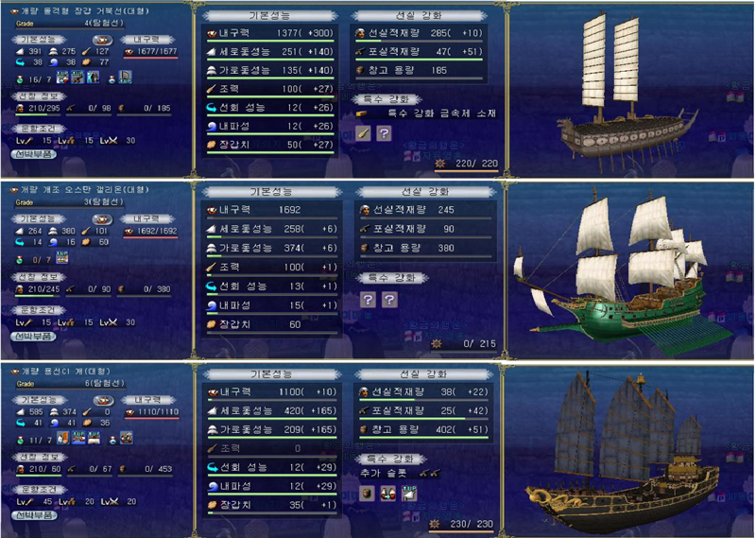Select the sailor transfer upgrade icon on dragon ship

click(388, 494)
